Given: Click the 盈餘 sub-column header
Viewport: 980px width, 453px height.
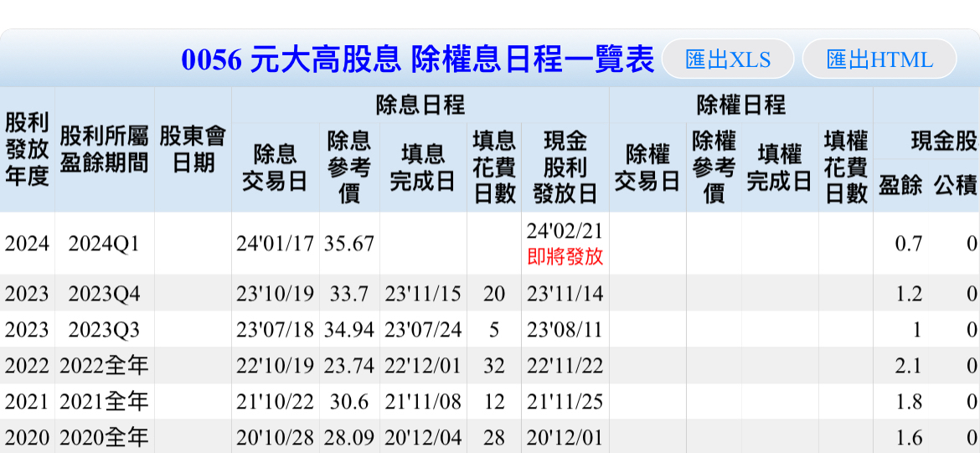Looking at the screenshot, I should point(900,186).
